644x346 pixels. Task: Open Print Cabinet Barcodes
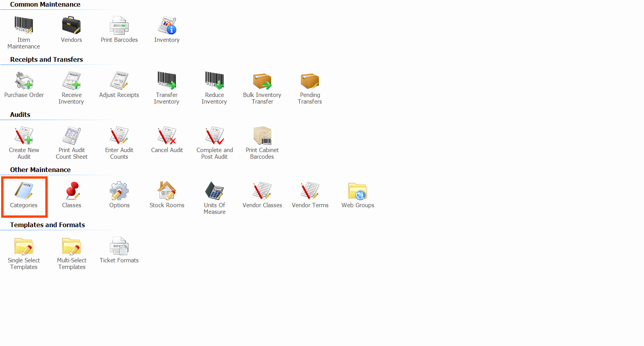click(x=262, y=136)
